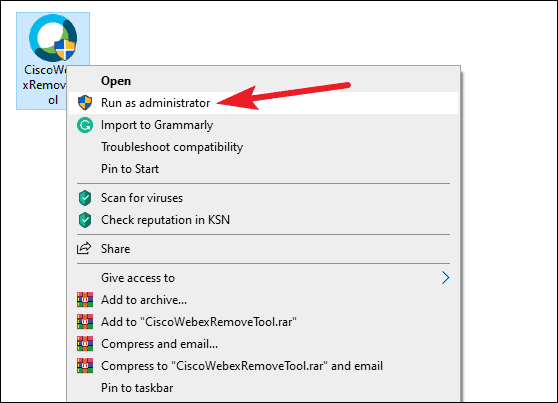Select Compress to "CiscoWebexRemoveTool.rar" and email

tap(263, 366)
